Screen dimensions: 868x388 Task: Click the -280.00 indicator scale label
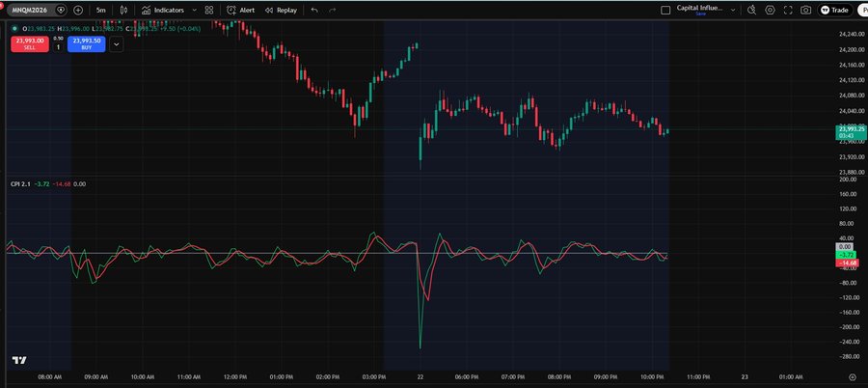[847, 356]
